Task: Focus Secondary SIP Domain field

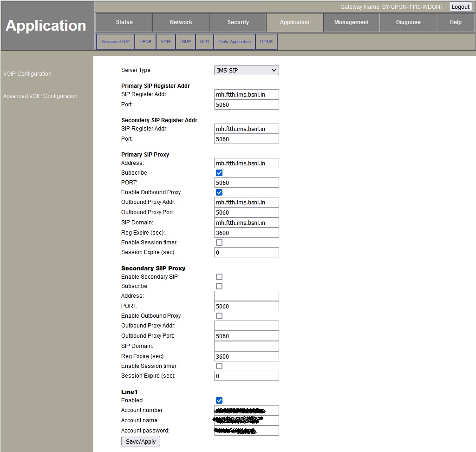Action: pos(246,346)
